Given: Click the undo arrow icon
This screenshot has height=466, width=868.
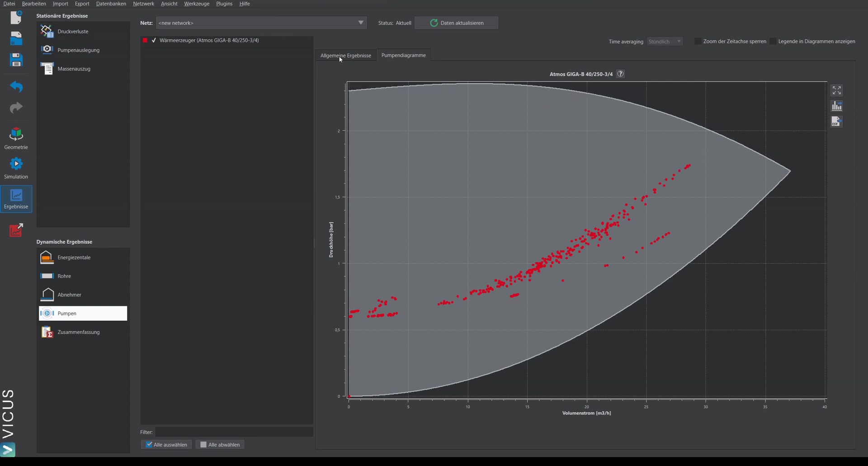Looking at the screenshot, I should pos(16,86).
